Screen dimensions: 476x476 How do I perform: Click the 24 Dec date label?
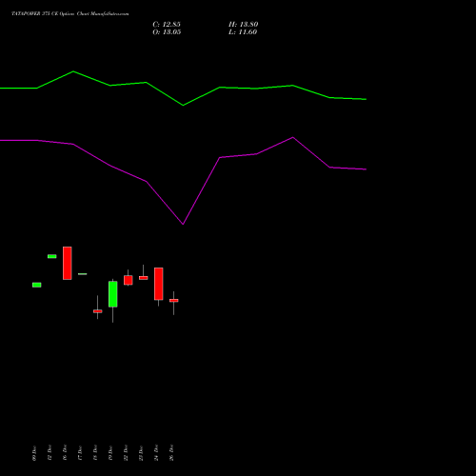(156, 453)
